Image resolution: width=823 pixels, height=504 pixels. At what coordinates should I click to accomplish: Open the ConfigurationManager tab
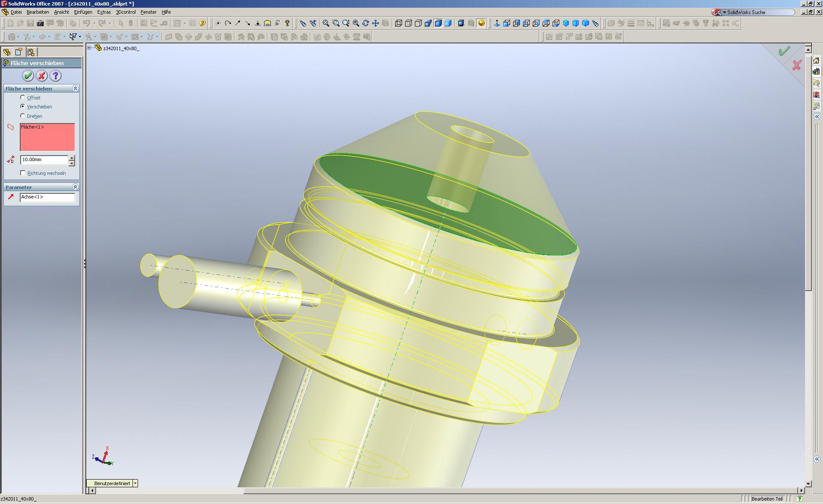pos(30,52)
